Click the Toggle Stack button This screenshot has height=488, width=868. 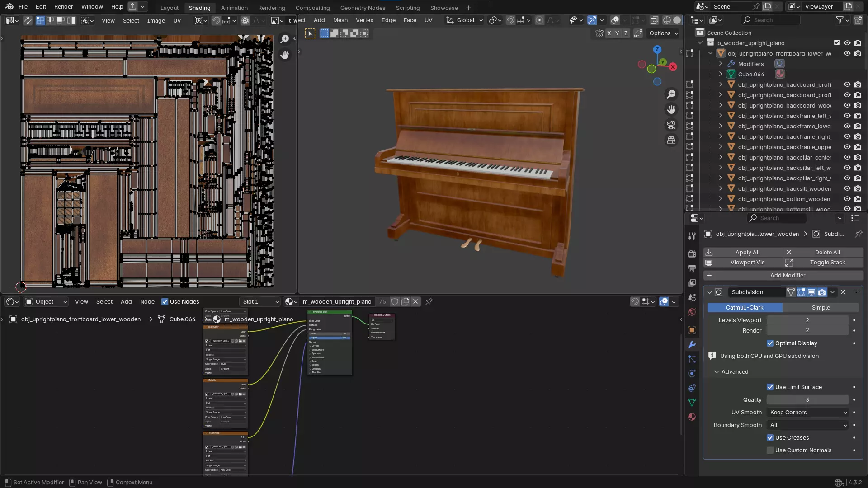click(x=823, y=262)
